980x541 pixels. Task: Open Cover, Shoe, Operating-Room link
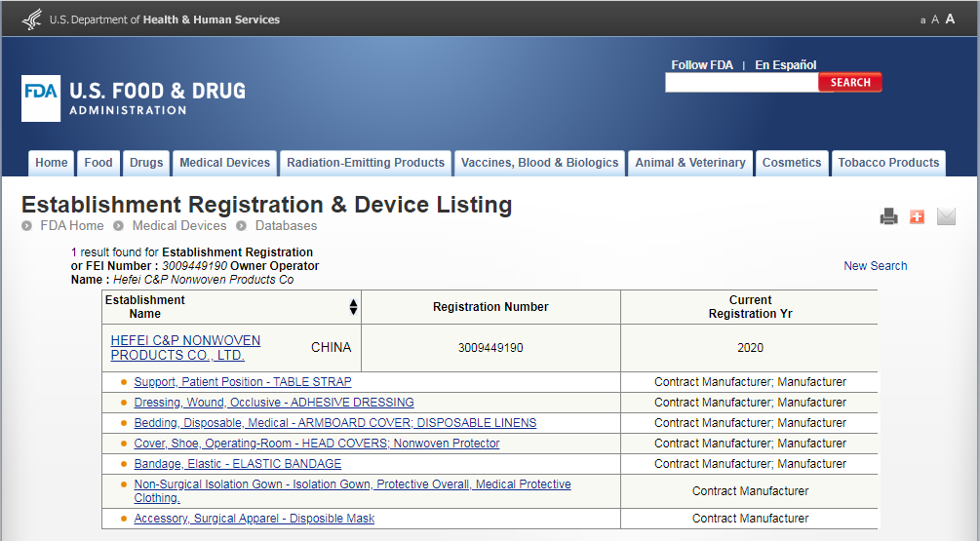(x=317, y=444)
